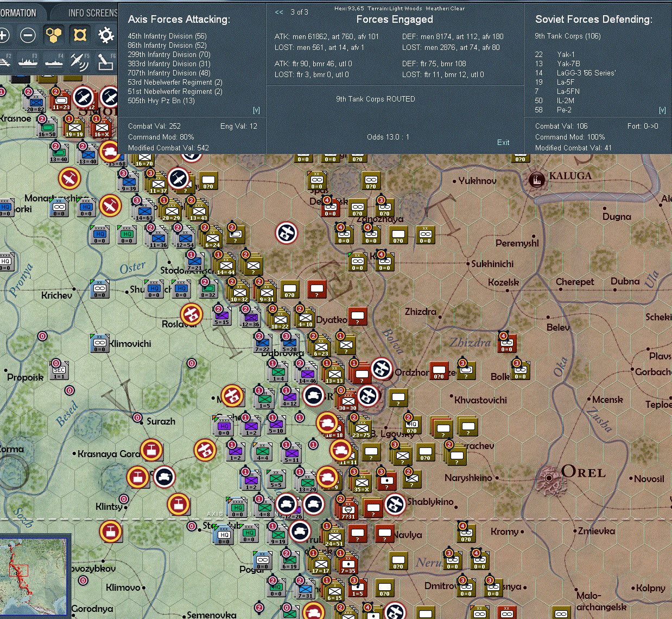Activate F6 lever mode button
This screenshot has height=619, width=672.
(106, 61)
